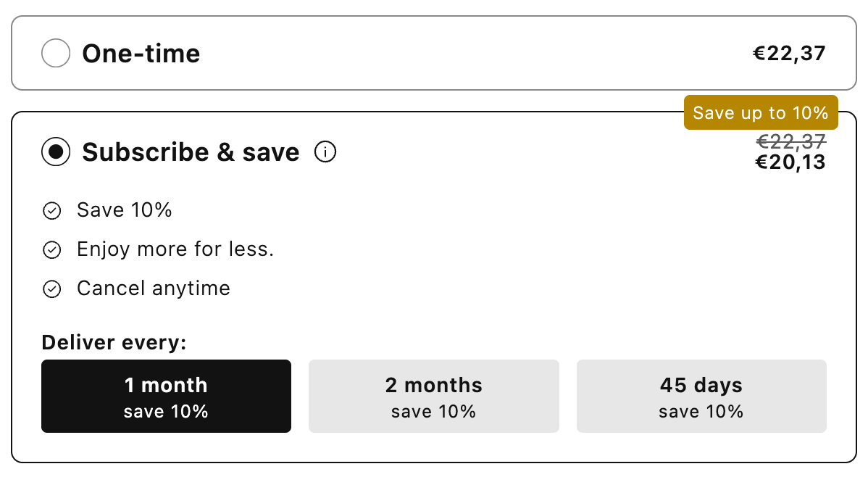
Task: Click the "Save 10%" benefit text
Action: click(125, 210)
